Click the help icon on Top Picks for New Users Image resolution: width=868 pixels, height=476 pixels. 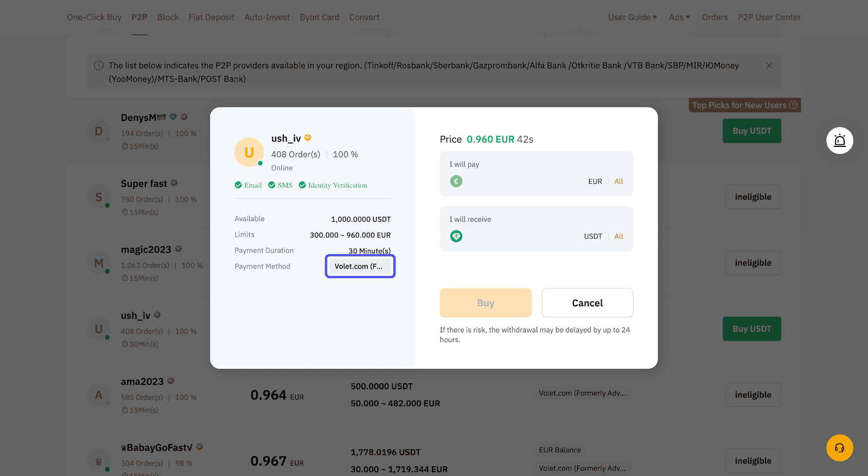pyautogui.click(x=793, y=105)
